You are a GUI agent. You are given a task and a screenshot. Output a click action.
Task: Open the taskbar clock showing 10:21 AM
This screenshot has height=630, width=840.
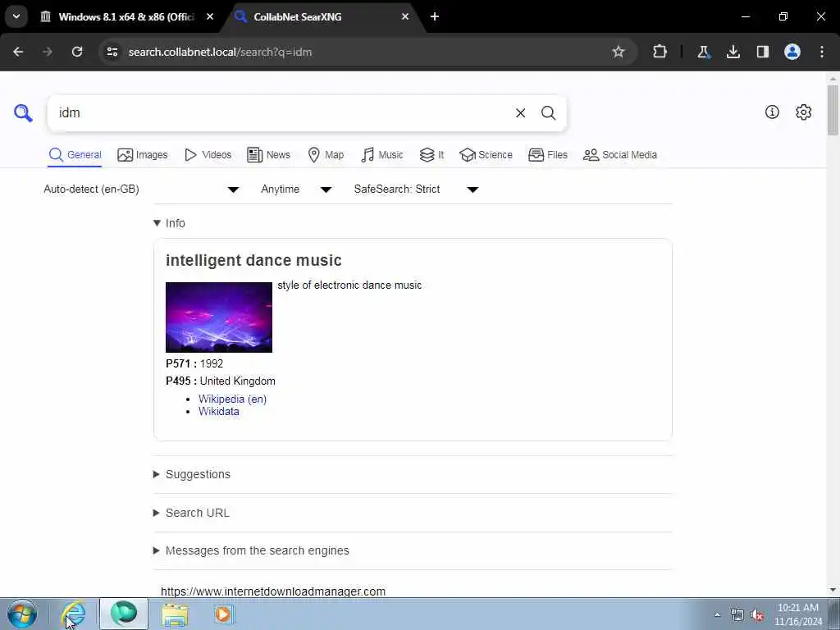pos(798,614)
